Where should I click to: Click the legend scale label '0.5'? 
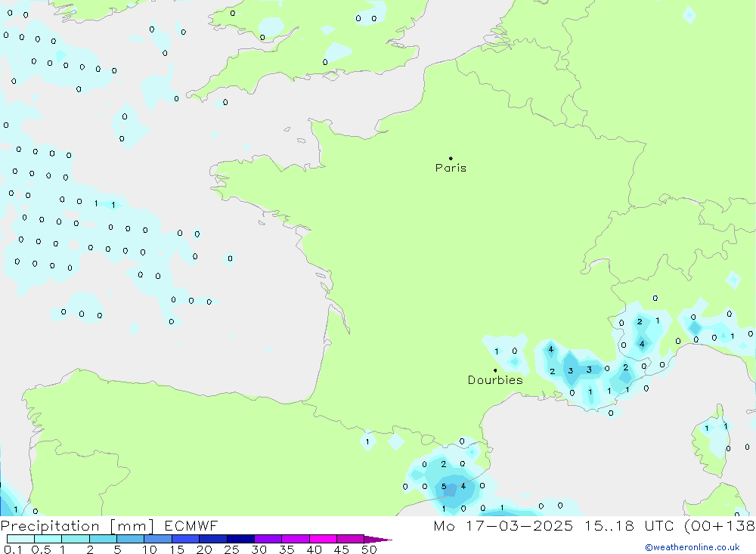click(x=41, y=549)
